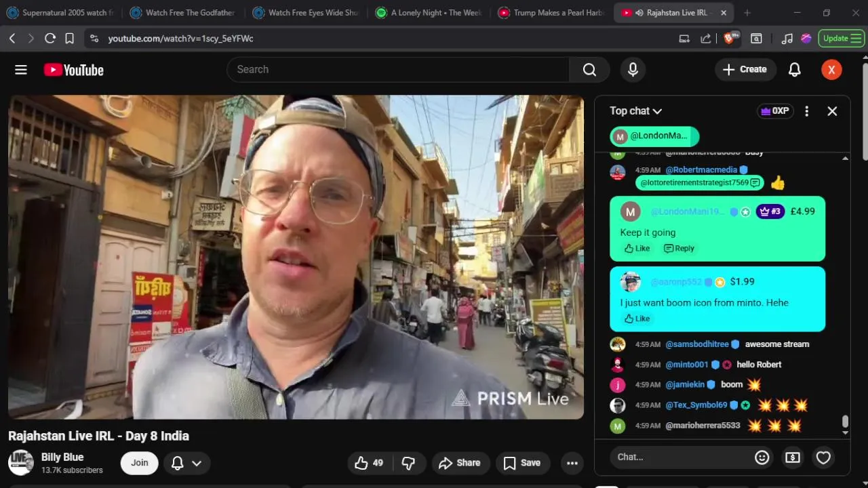Image resolution: width=868 pixels, height=488 pixels.
Task: Go back in the browser
Action: click(12, 39)
